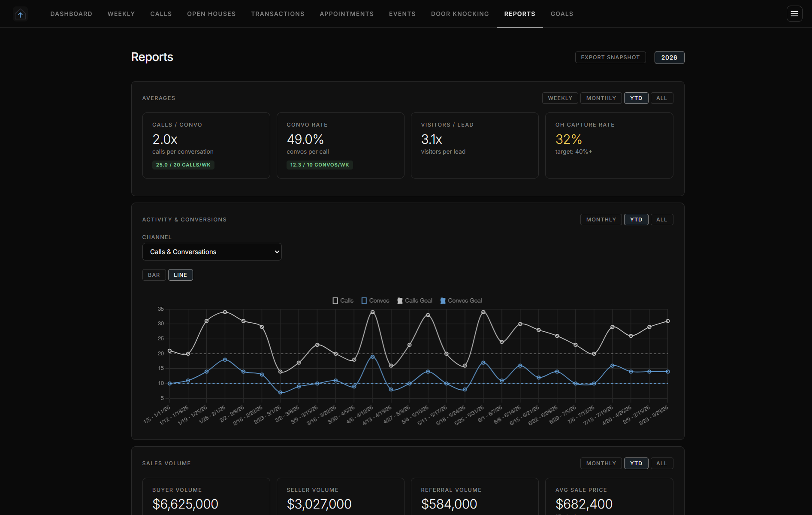The image size is (812, 515).
Task: Open the Appointments tab
Action: pos(347,14)
